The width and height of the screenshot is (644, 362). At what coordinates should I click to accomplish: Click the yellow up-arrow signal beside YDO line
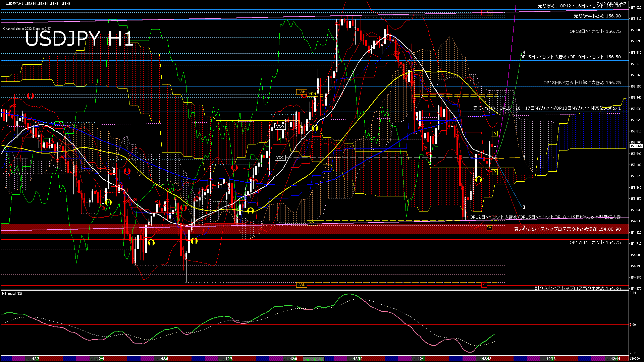click(315, 128)
